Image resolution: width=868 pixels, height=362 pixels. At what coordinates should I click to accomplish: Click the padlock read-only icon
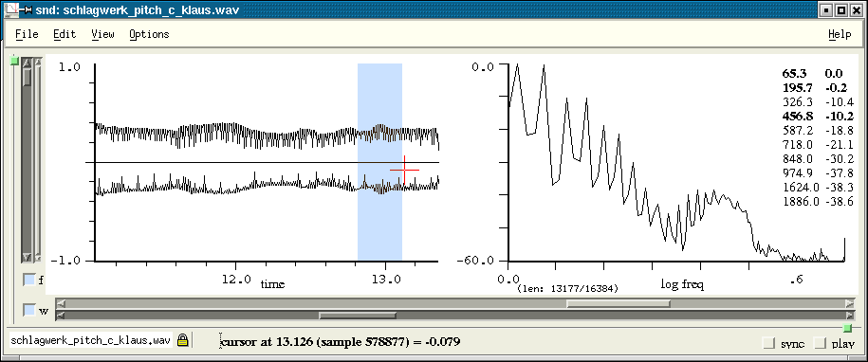pos(183,340)
